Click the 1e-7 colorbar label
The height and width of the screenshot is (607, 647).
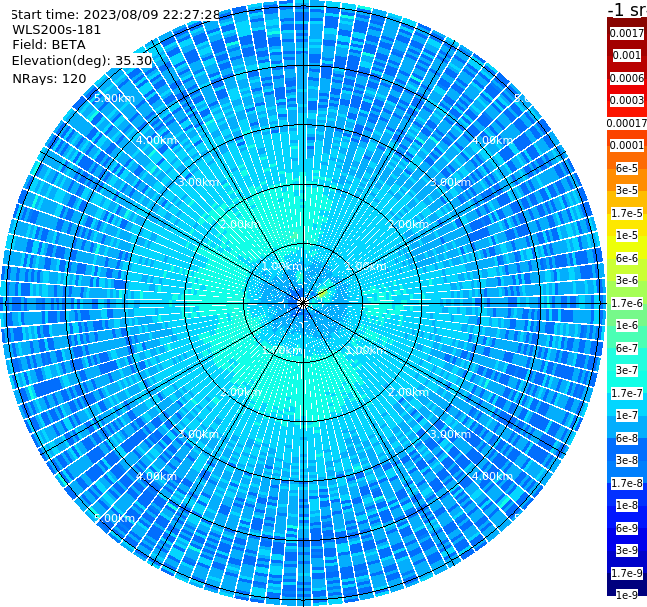627,415
